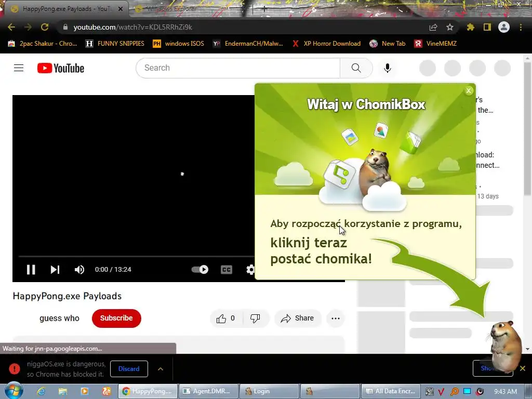Click the orange magnifier tray icon
Screen dimensions: 532x399
pyautogui.click(x=454, y=392)
